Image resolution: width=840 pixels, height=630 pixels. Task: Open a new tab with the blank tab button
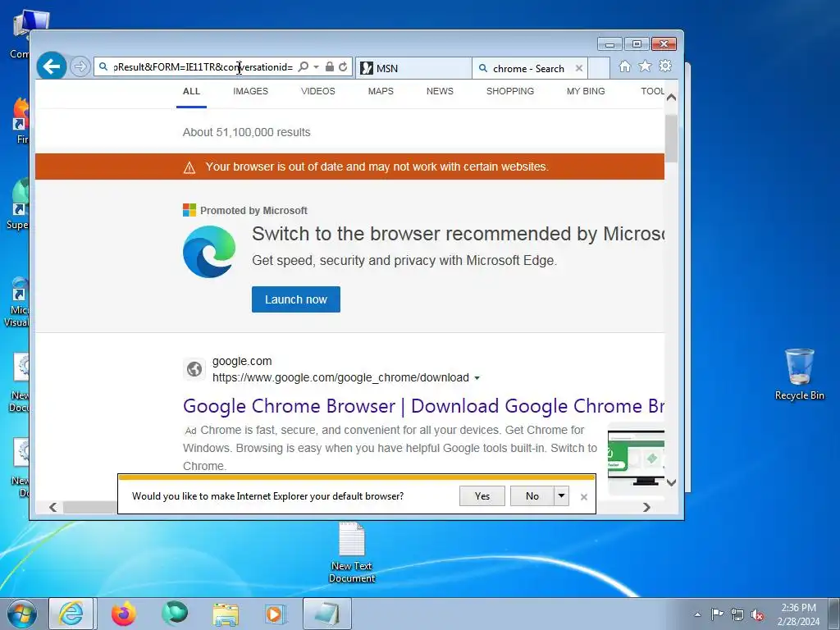[x=599, y=68]
